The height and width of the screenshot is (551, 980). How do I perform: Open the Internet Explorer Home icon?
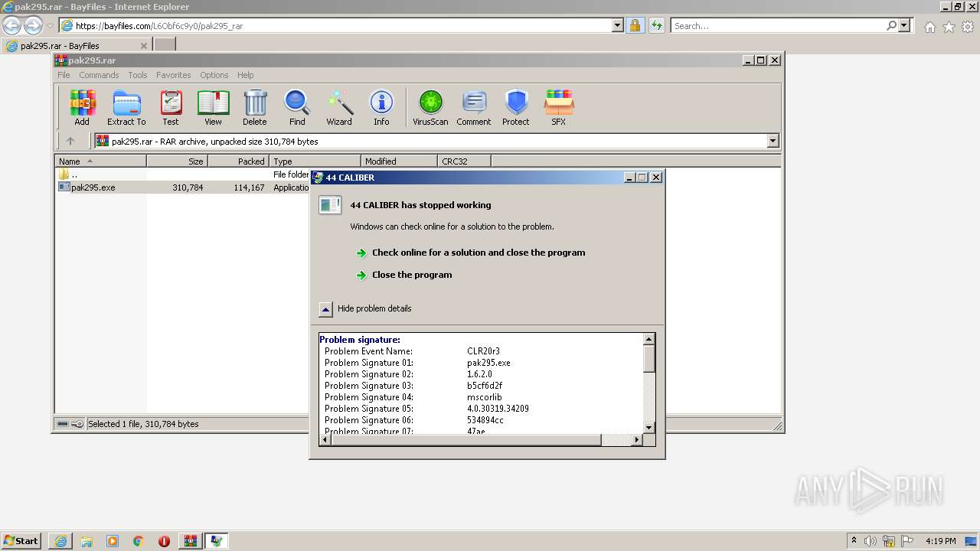929,27
